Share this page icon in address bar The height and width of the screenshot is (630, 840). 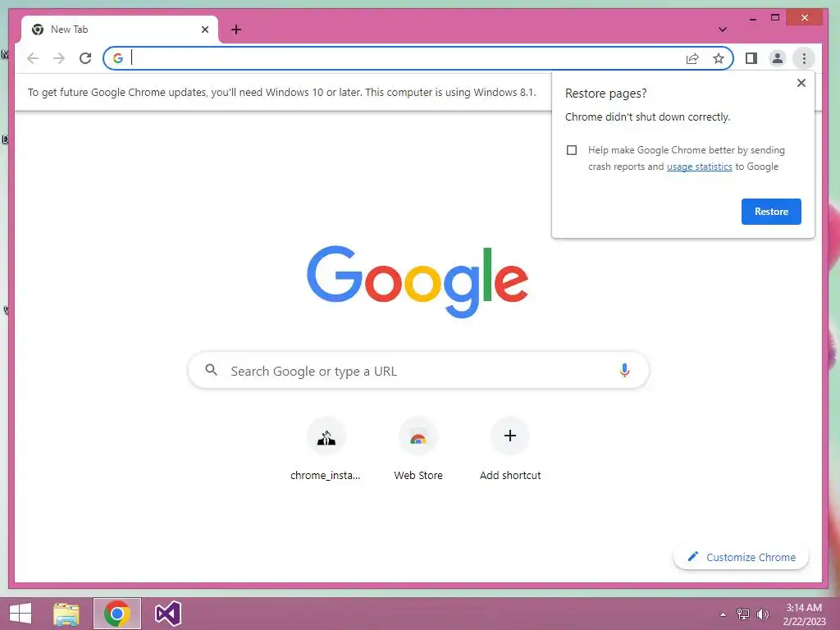pyautogui.click(x=692, y=58)
